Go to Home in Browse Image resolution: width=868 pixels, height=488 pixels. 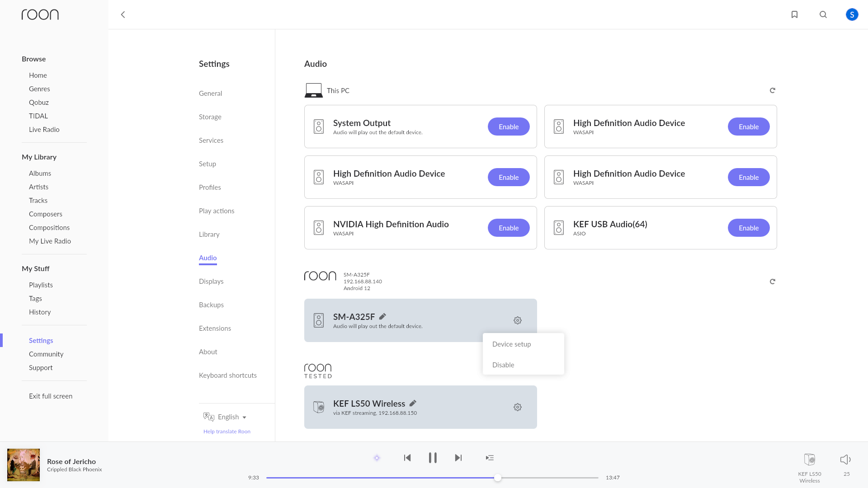pyautogui.click(x=38, y=75)
